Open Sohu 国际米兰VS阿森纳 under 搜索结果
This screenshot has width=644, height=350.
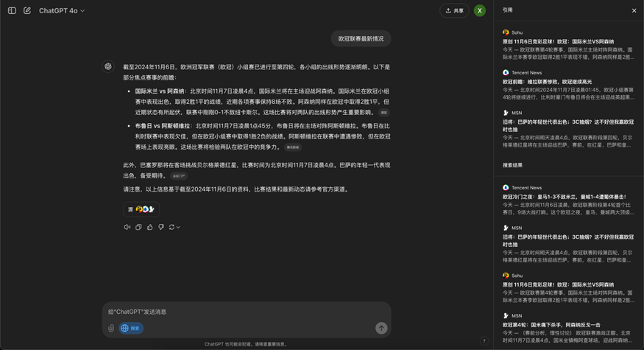click(x=568, y=287)
